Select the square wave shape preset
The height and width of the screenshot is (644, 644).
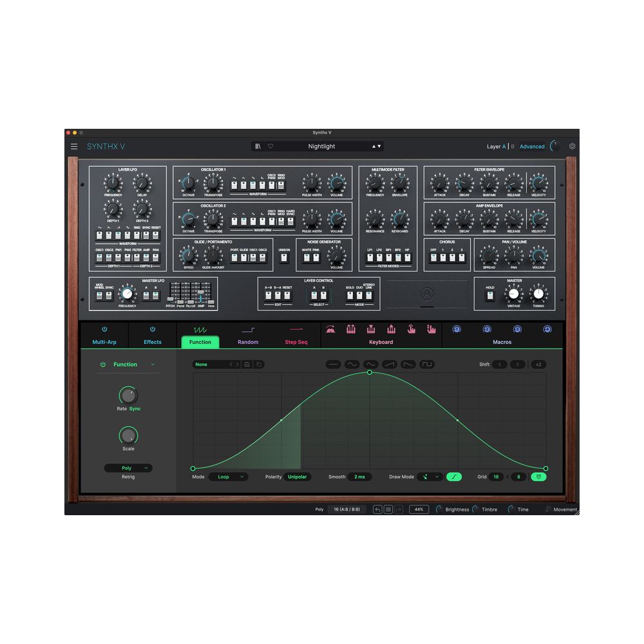[425, 364]
